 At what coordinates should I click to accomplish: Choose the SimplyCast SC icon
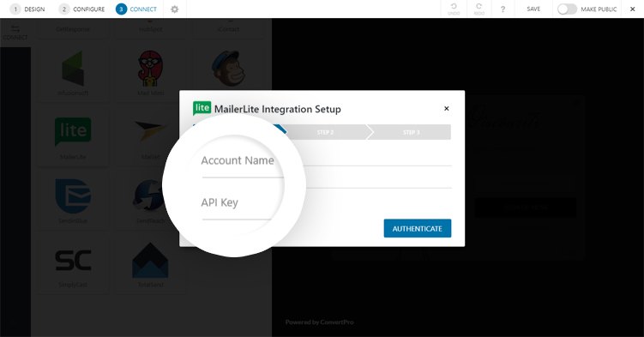[73, 260]
